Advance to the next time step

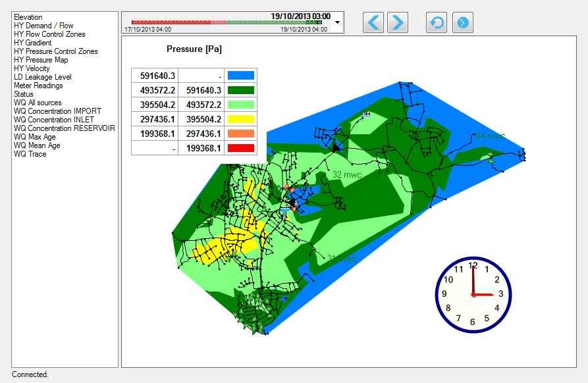click(x=397, y=22)
